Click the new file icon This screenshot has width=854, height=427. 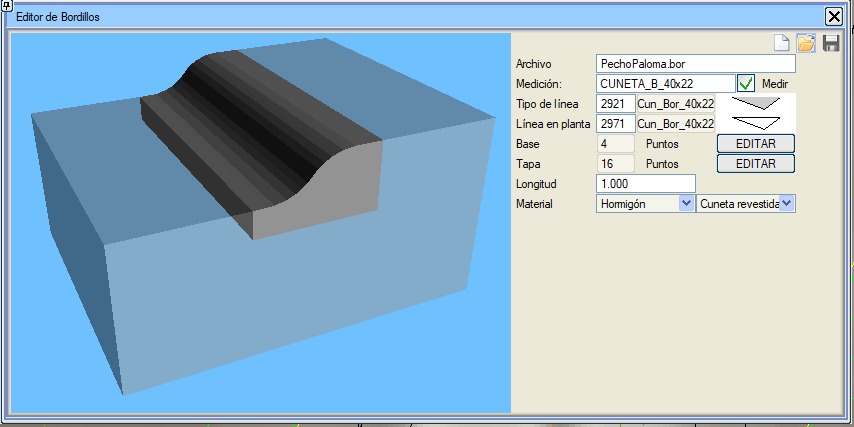click(x=782, y=43)
